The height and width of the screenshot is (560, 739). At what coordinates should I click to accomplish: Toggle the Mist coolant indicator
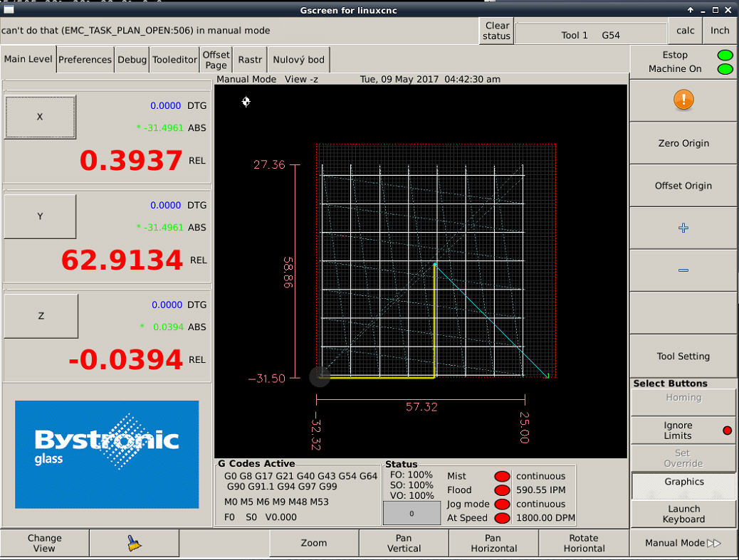click(x=503, y=476)
